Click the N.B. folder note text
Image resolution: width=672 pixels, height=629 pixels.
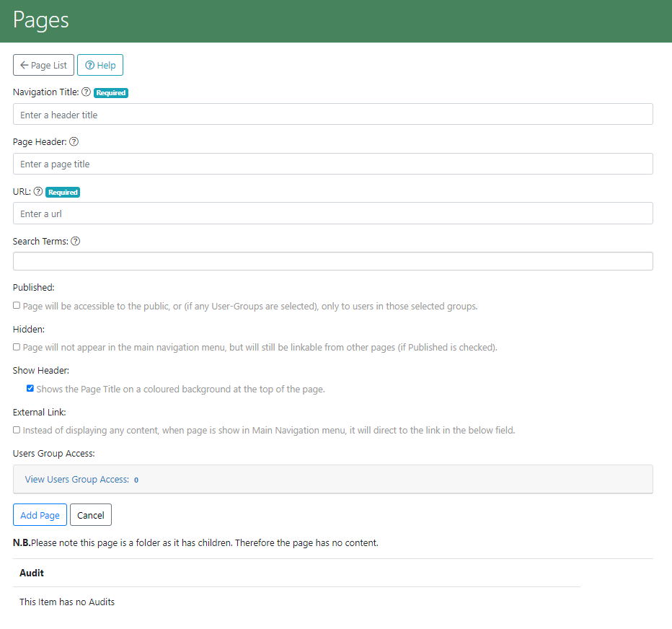coord(195,542)
